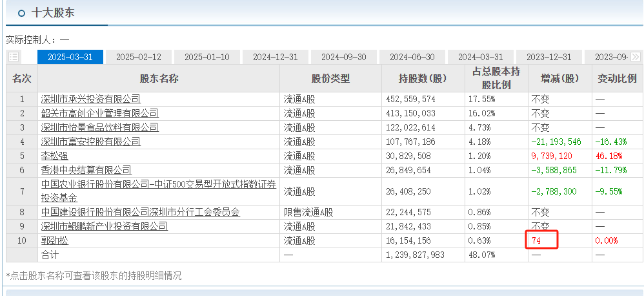This screenshot has width=644, height=296.
Task: Select the change ratio -16.43%
Action: click(x=611, y=142)
